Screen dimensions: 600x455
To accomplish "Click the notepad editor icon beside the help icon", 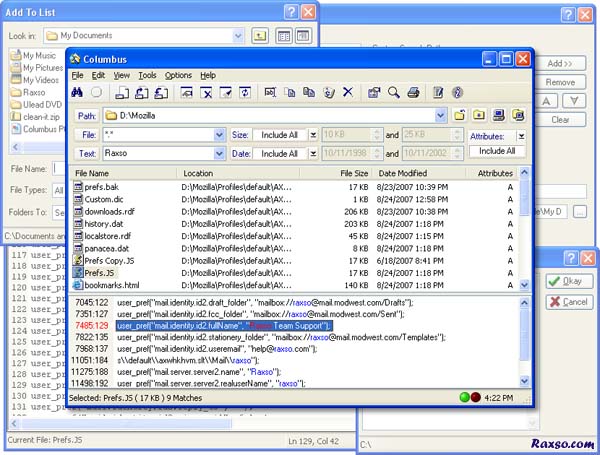I will [438, 92].
